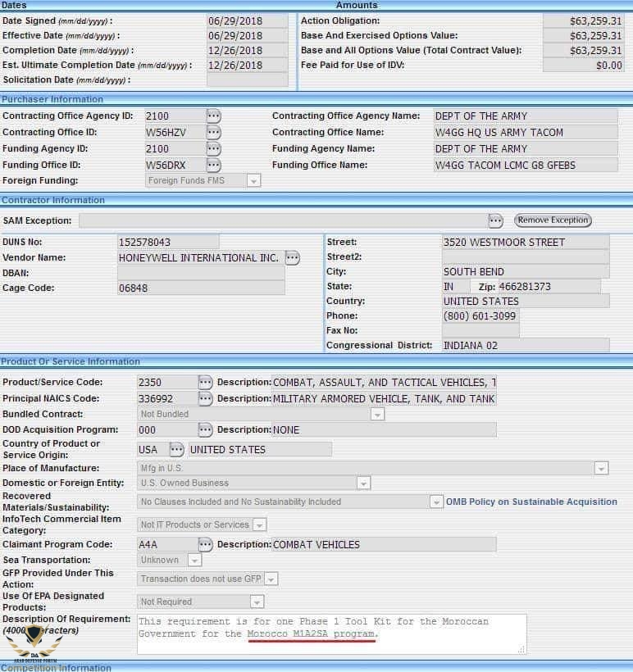Expand Place of Manufacture dropdown

click(601, 468)
